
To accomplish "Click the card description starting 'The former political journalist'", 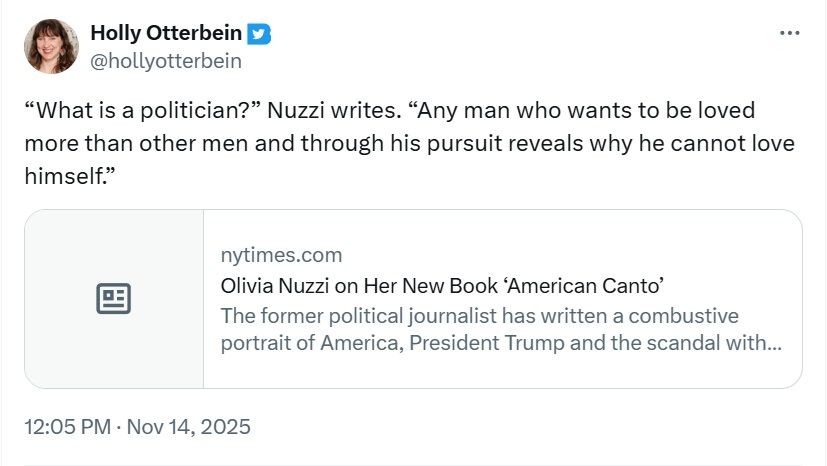I will pos(479,316).
